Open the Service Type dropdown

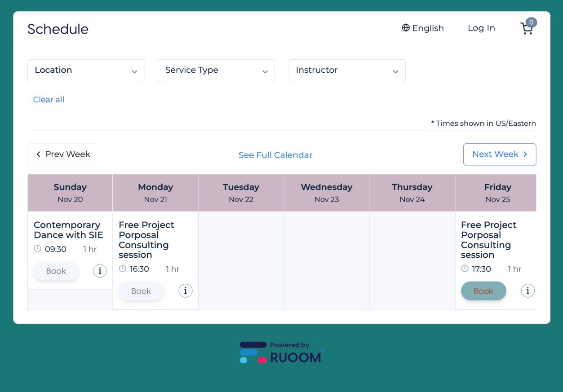pos(216,70)
